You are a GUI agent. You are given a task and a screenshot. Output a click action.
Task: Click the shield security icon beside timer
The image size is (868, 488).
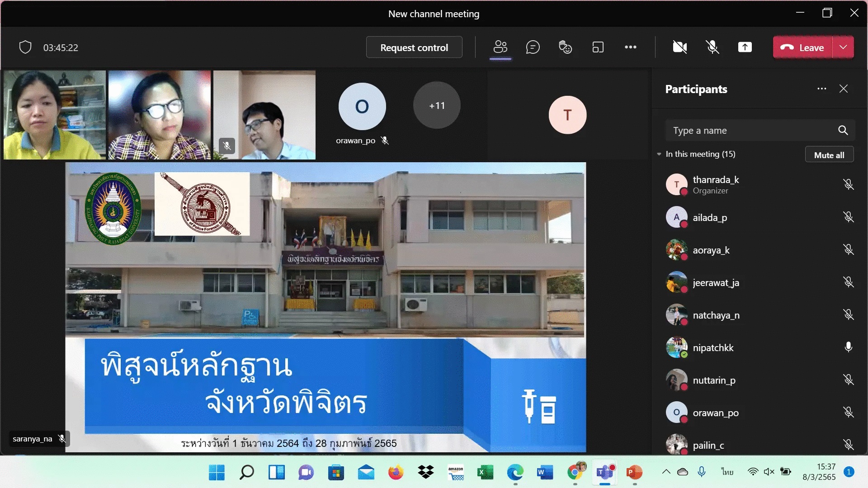pyautogui.click(x=25, y=47)
